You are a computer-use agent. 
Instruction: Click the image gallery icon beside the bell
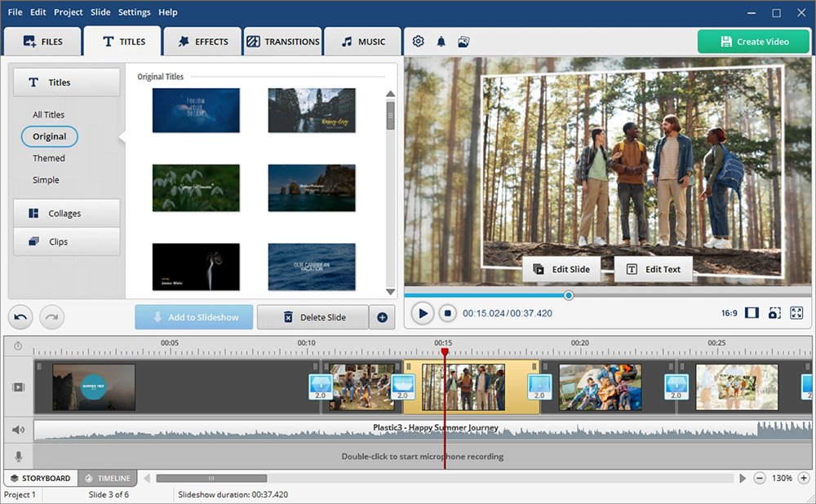click(463, 42)
